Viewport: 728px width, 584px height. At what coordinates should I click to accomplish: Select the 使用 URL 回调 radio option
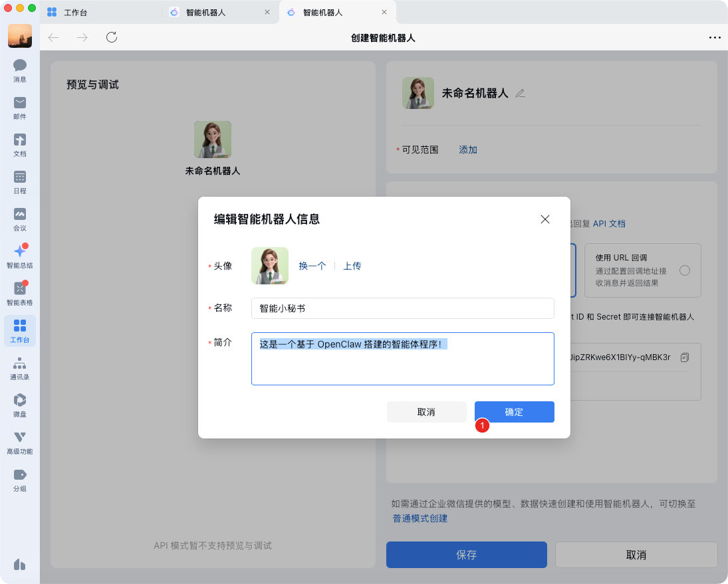point(685,270)
